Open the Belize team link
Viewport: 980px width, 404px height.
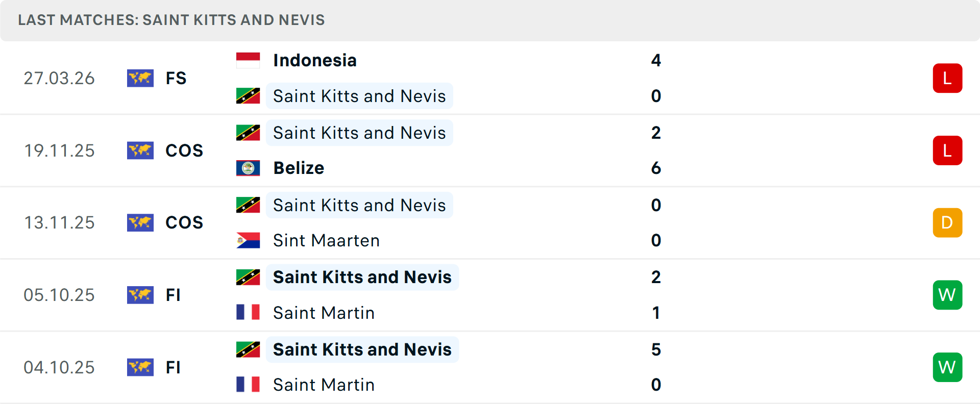[x=299, y=168]
